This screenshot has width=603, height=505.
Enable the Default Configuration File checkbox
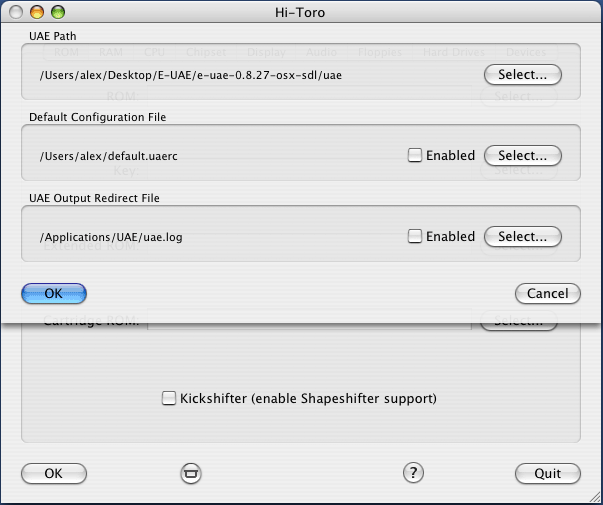[415, 155]
